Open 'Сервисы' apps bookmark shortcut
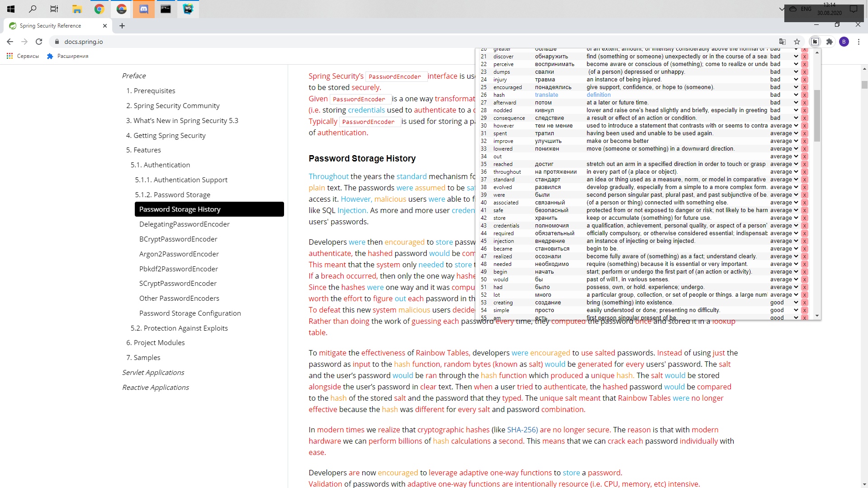The image size is (868, 488). tap(23, 56)
